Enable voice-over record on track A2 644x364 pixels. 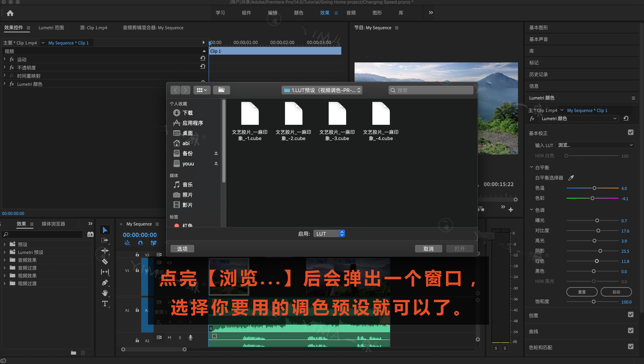pos(191,337)
